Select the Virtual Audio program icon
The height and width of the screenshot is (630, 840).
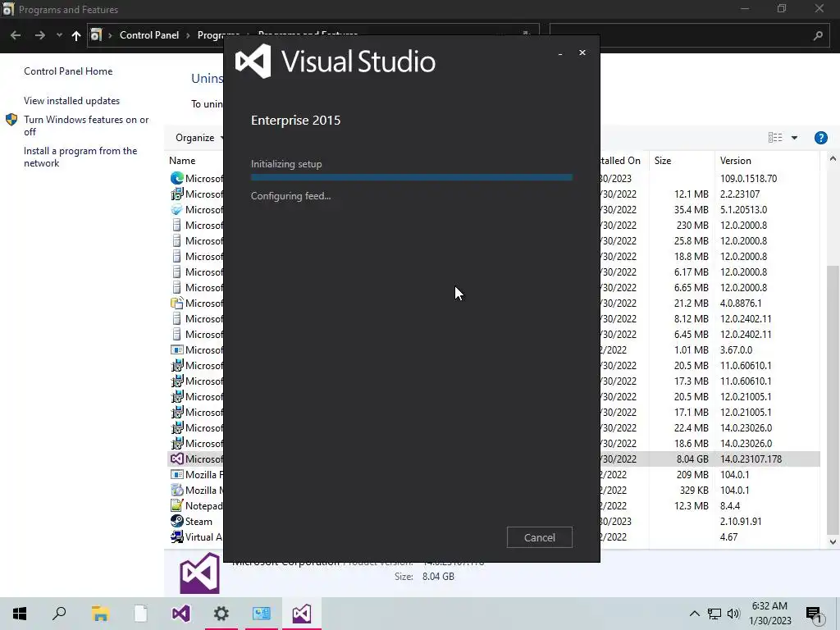[177, 536]
